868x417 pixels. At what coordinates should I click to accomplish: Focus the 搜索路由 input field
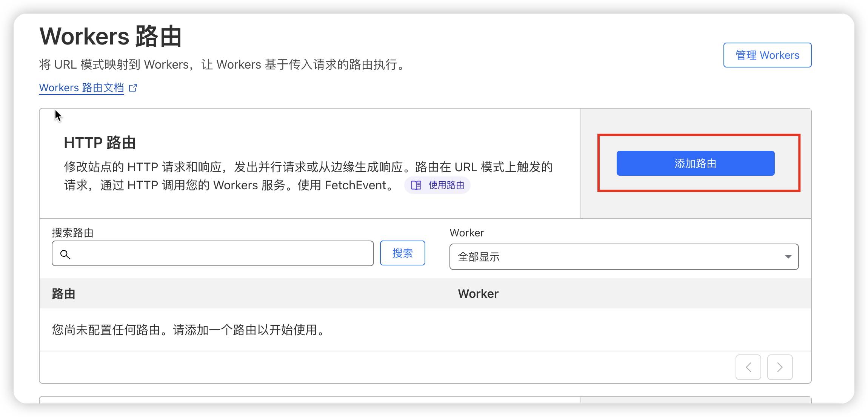click(x=219, y=253)
